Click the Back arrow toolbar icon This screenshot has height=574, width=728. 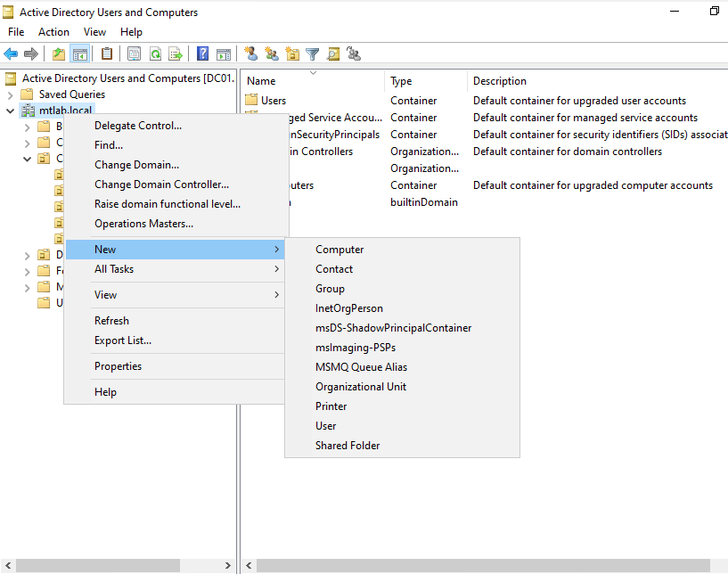(x=11, y=53)
